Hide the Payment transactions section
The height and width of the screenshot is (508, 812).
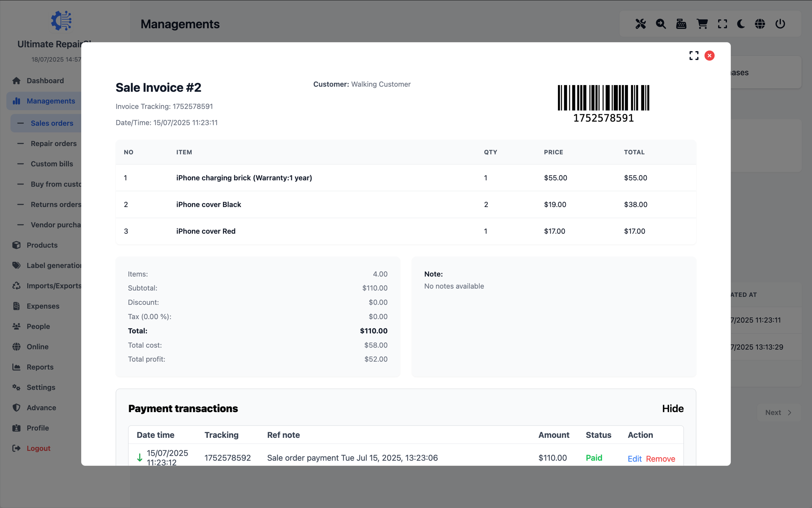coord(672,409)
